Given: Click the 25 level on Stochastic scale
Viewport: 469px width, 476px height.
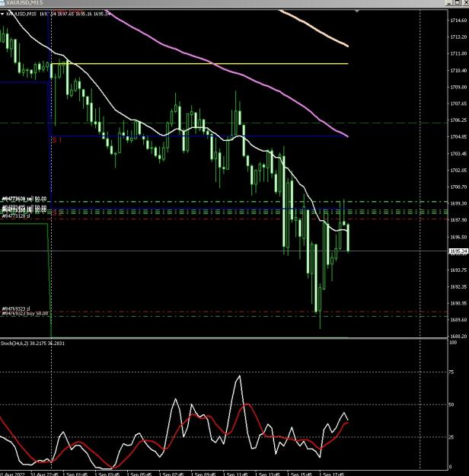Looking at the screenshot, I should click(451, 437).
